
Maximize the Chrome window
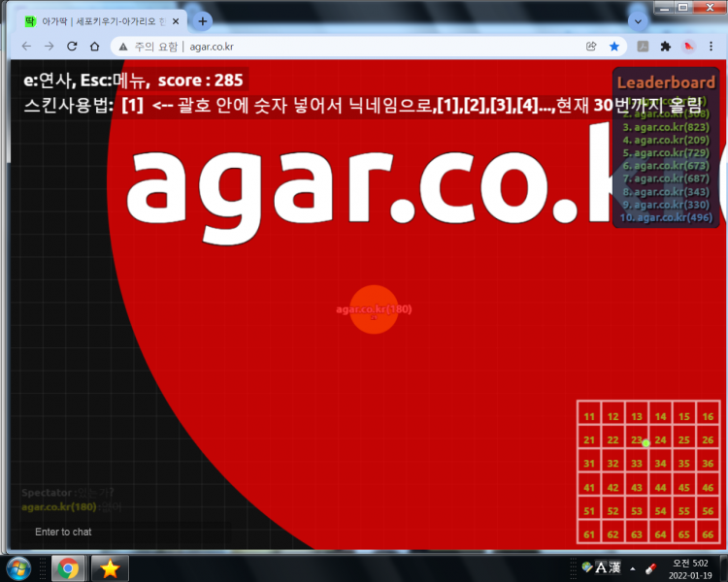click(x=683, y=7)
